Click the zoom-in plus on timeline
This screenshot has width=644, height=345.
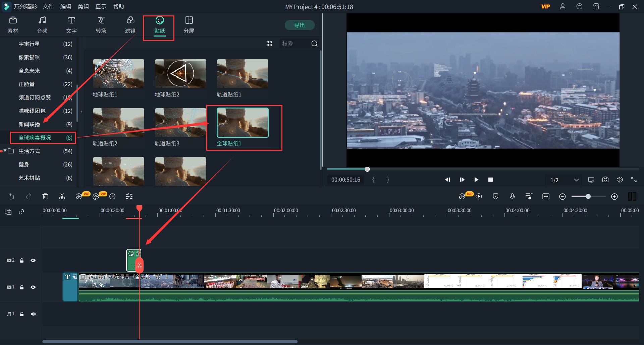pos(614,197)
